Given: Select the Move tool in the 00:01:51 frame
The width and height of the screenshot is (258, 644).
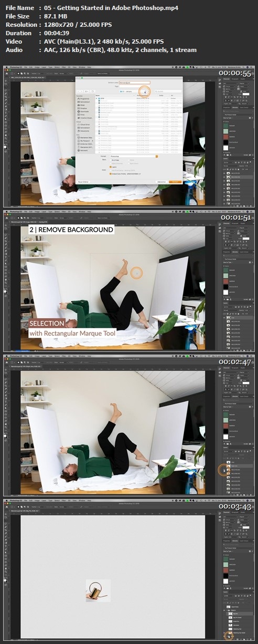Looking at the screenshot, I should [5, 225].
